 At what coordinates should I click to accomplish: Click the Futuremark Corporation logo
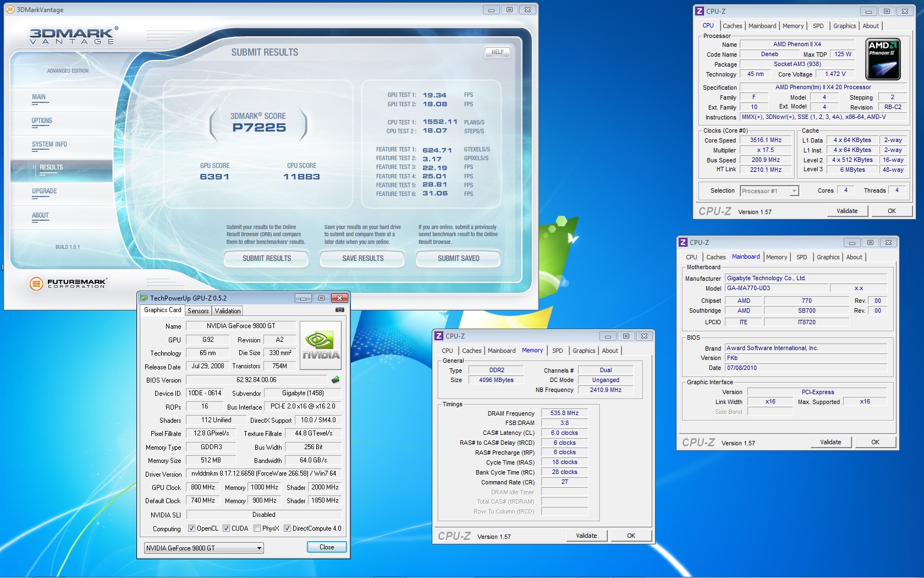tap(68, 283)
